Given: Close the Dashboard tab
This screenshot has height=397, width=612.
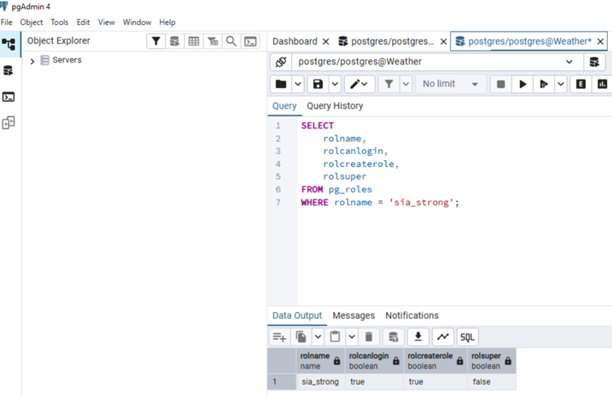Looking at the screenshot, I should coord(326,41).
